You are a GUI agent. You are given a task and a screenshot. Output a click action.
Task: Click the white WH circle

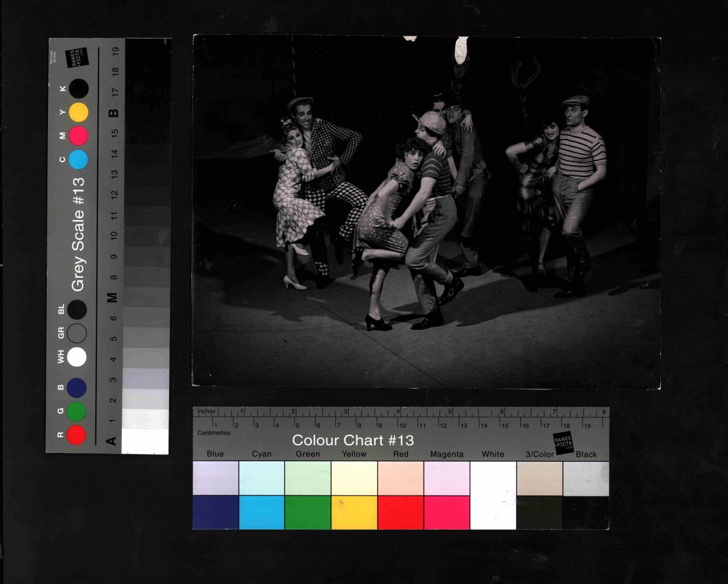click(76, 357)
